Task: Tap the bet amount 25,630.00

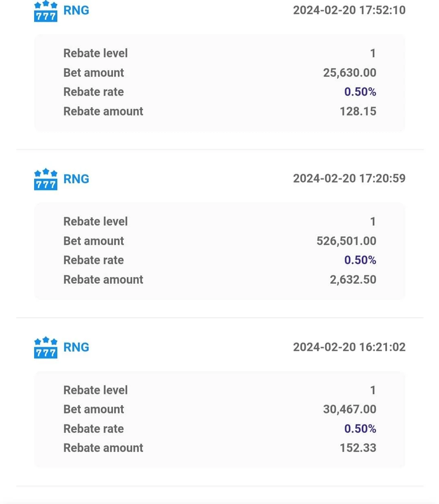Action: click(350, 73)
